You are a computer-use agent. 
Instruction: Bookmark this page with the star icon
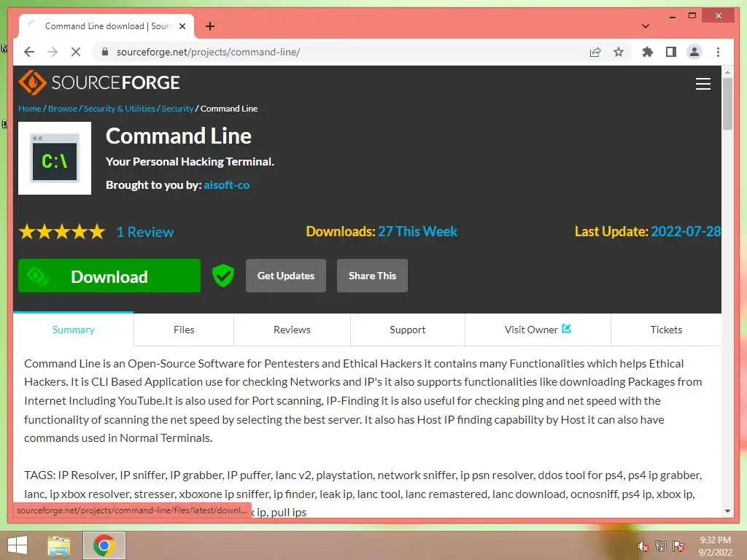coord(619,52)
